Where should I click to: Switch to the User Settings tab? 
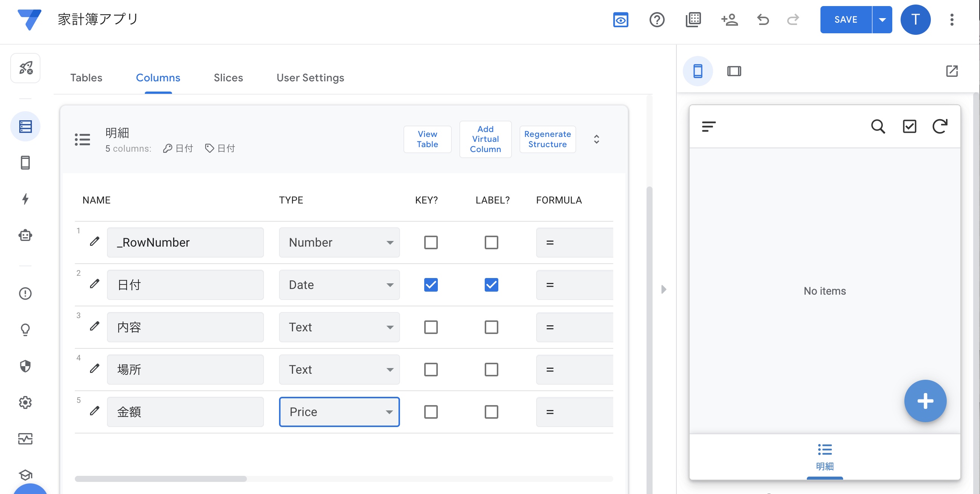pos(310,78)
